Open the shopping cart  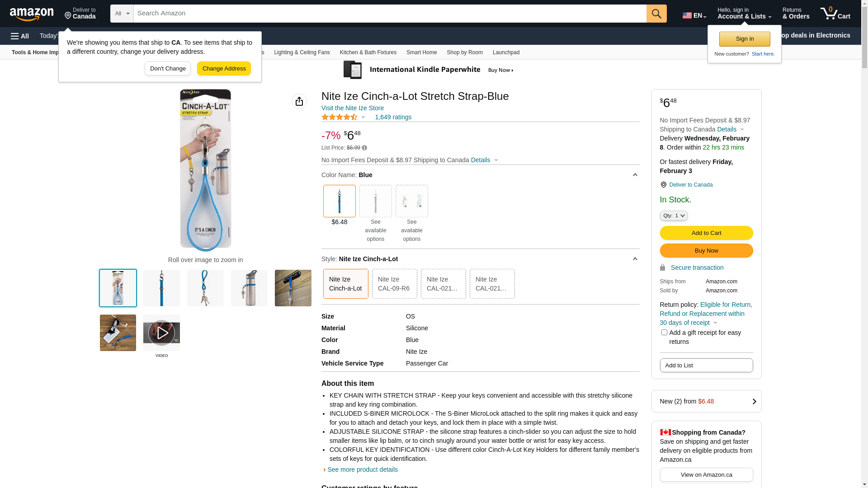click(x=835, y=14)
